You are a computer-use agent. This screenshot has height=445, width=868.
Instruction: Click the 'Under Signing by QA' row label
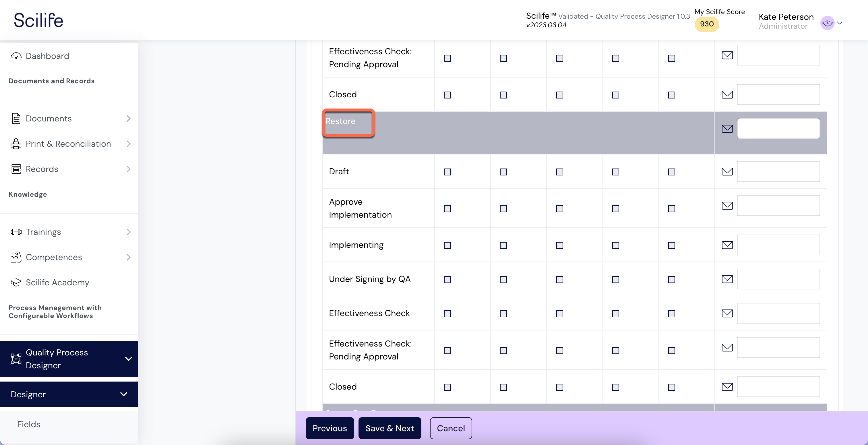[370, 279]
